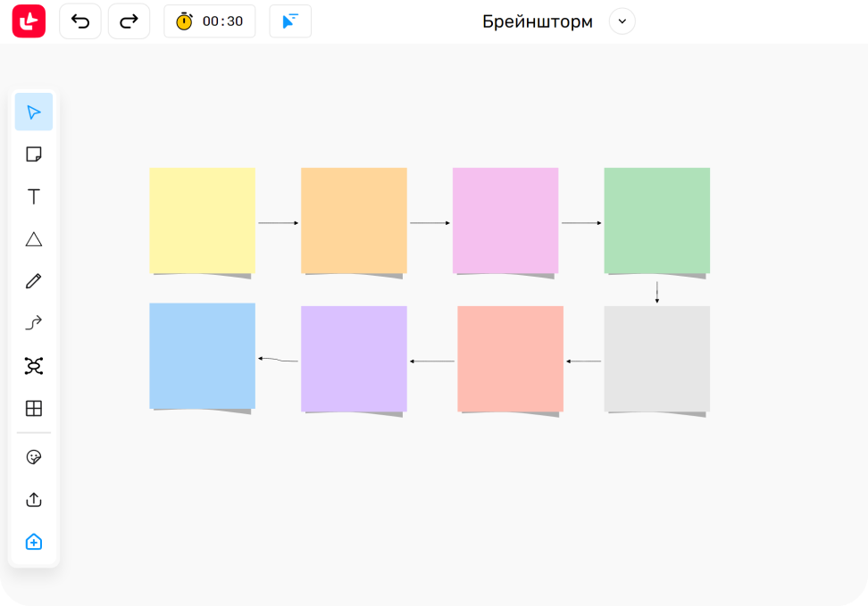Click the redo arrow button
This screenshot has height=606, width=868.
(129, 21)
